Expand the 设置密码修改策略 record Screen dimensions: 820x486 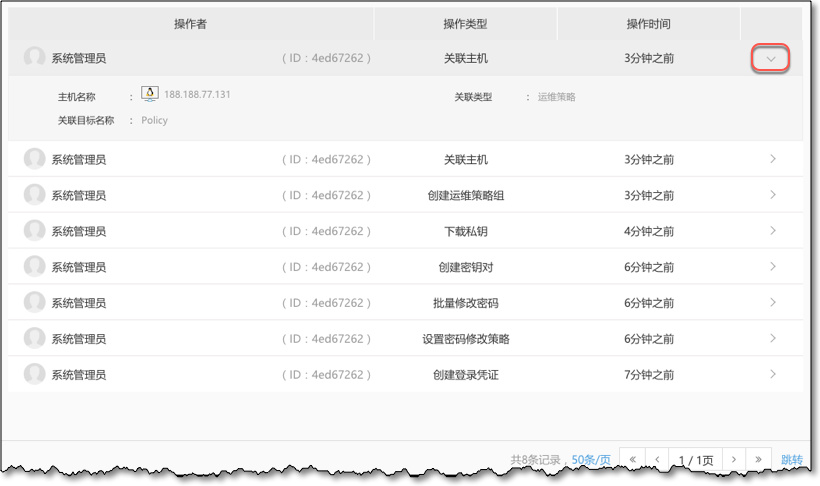click(x=772, y=338)
